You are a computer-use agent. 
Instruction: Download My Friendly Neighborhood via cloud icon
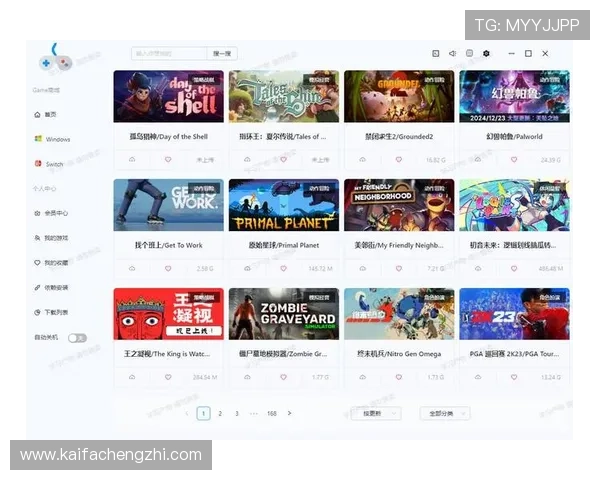362,268
